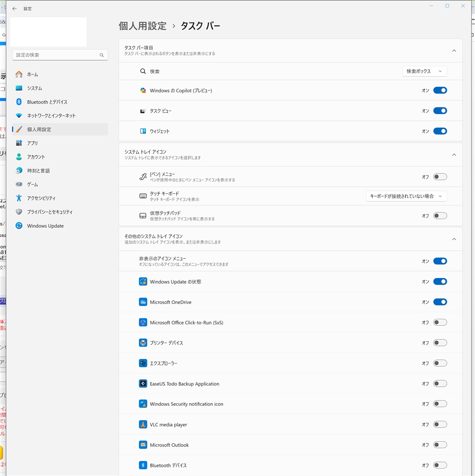This screenshot has width=475, height=476.
Task: Click the Widgets icon
Action: pyautogui.click(x=143, y=131)
